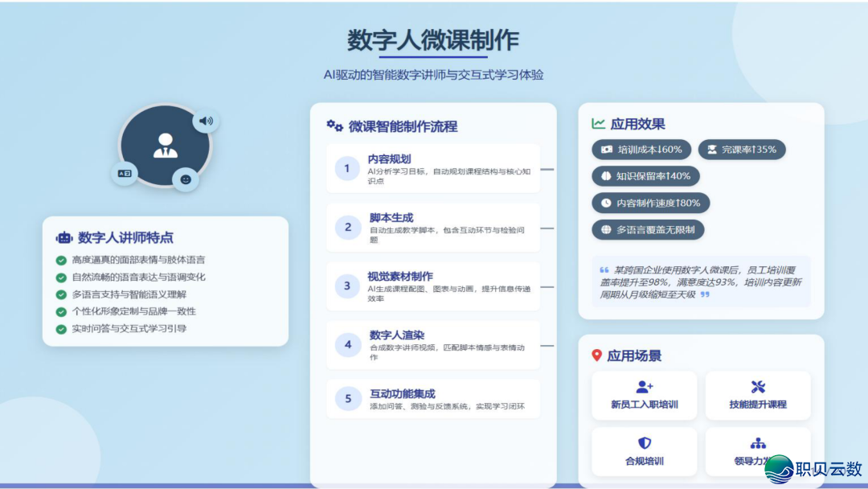868x489 pixels.
Task: Click description 合成数字讲师视频 under 数字人渲染
Action: pyautogui.click(x=447, y=352)
